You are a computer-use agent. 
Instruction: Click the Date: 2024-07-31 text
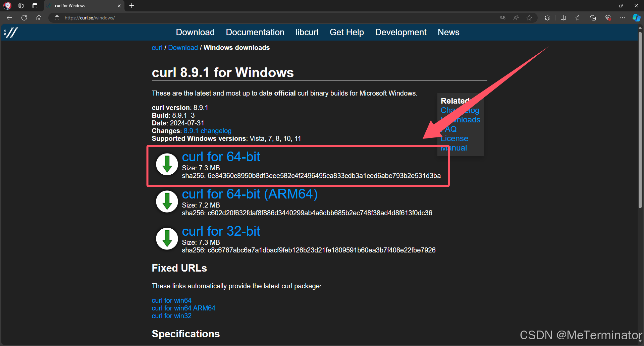[178, 123]
